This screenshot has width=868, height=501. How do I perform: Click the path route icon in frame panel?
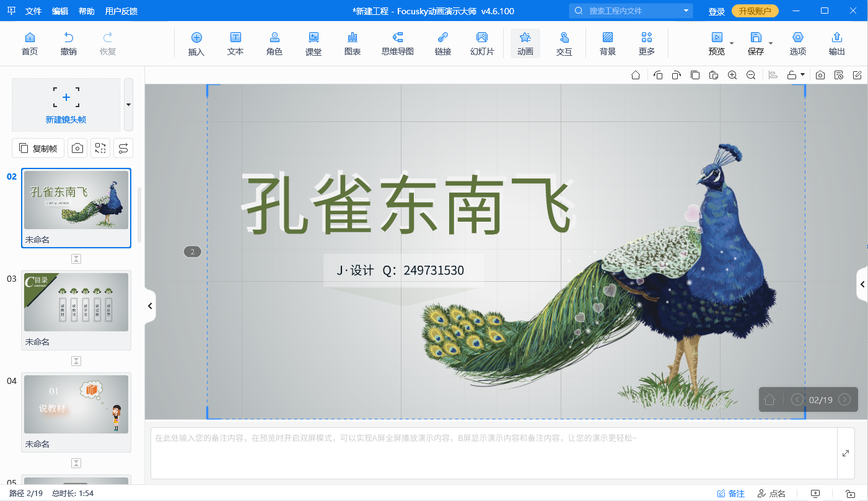click(123, 148)
